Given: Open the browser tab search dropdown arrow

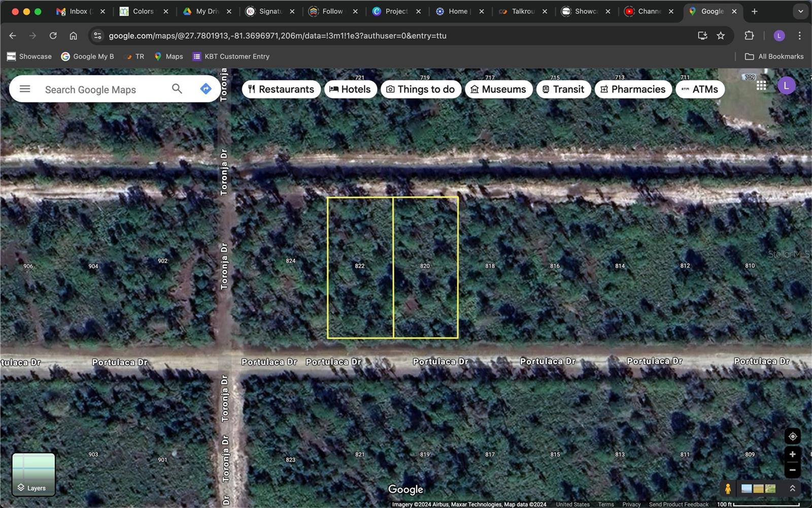Looking at the screenshot, I should pyautogui.click(x=801, y=11).
